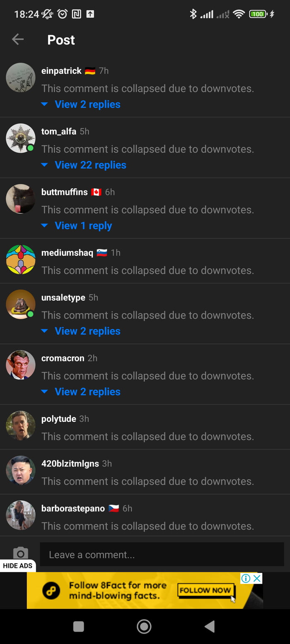Tap the Android recent apps square
This screenshot has width=290, height=644.
(78, 627)
